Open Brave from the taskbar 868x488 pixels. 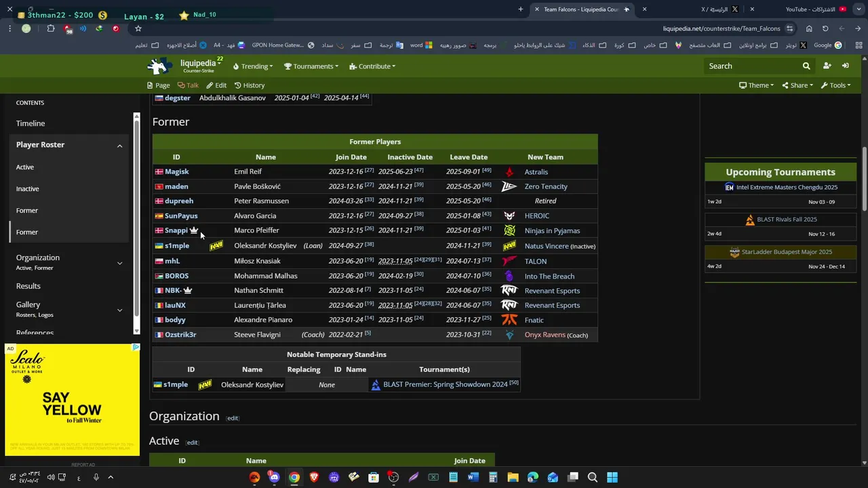tap(314, 477)
